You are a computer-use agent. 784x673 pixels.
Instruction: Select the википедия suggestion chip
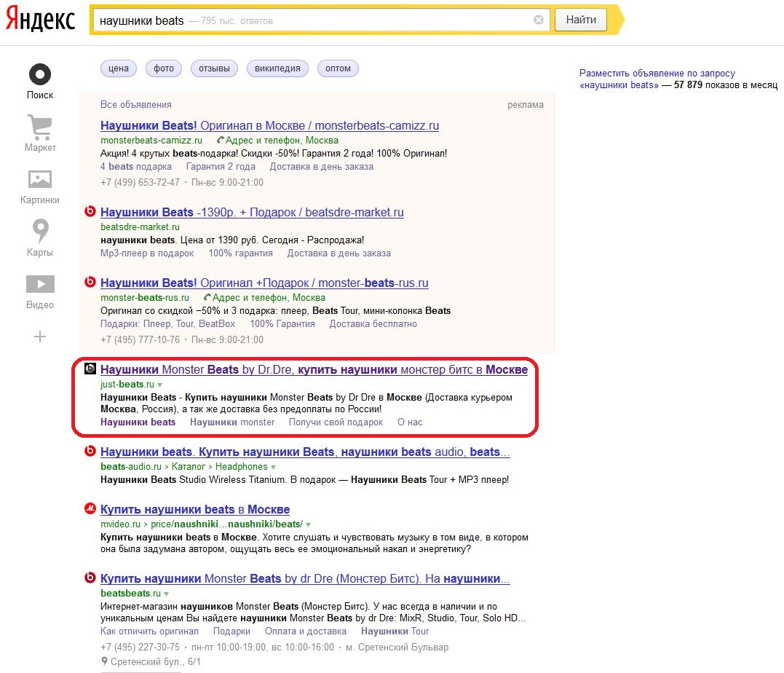point(277,68)
